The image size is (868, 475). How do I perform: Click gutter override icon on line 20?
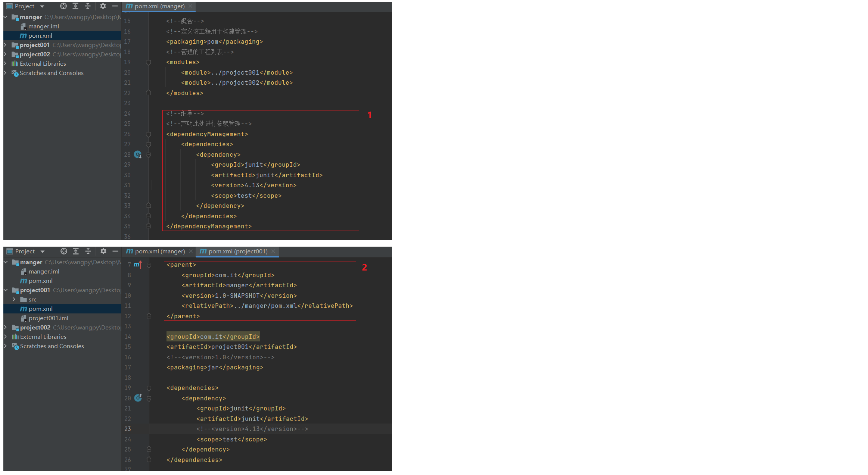tap(138, 398)
